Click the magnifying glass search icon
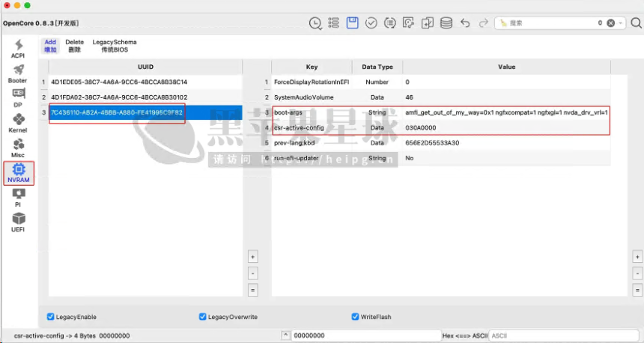644x343 pixels. click(x=636, y=23)
